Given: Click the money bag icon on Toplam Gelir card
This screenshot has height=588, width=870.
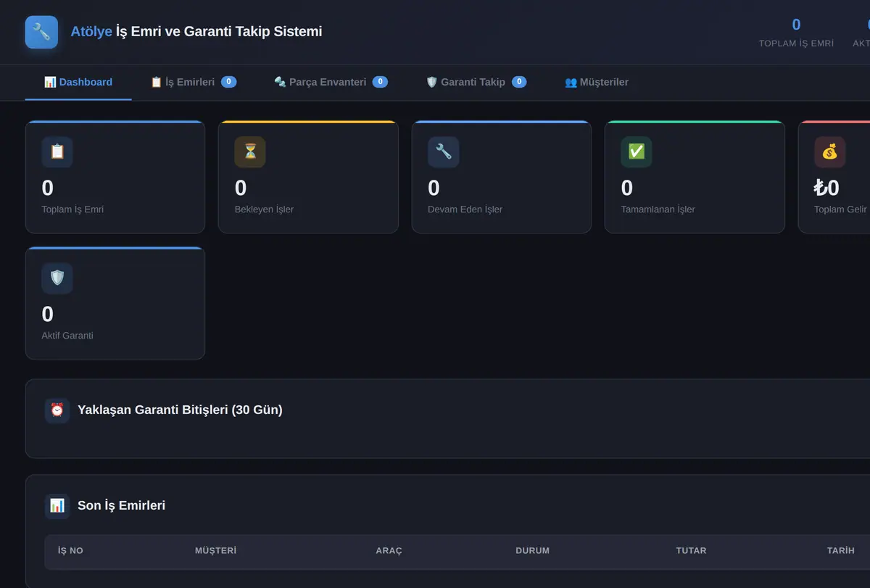Looking at the screenshot, I should coord(829,152).
